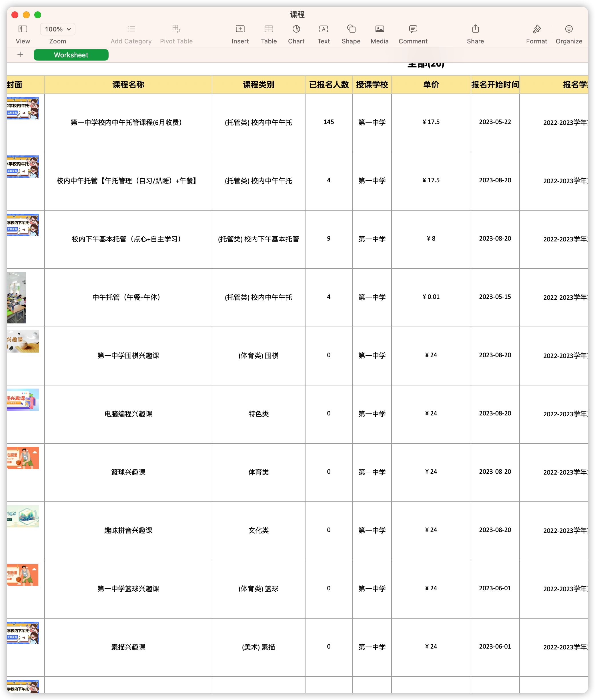The width and height of the screenshot is (595, 700).
Task: Select cover image of 第一中学校内中午托管课程 row
Action: click(x=23, y=108)
